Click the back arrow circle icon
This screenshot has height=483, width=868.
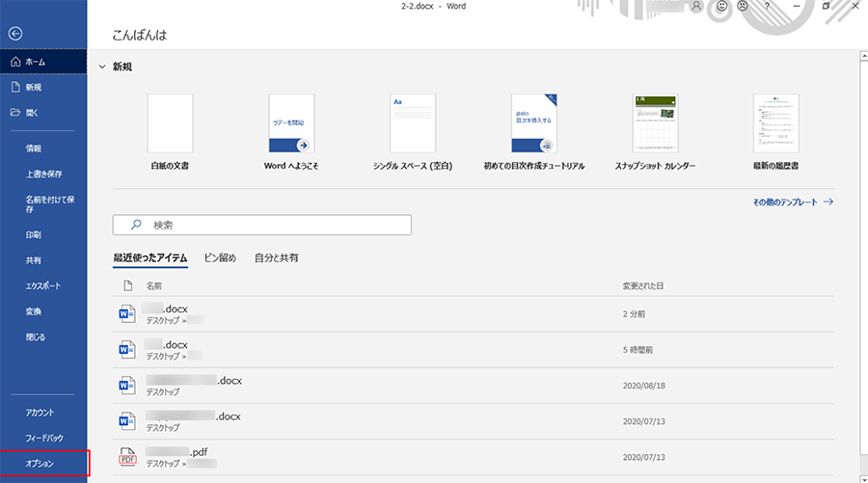coord(15,34)
